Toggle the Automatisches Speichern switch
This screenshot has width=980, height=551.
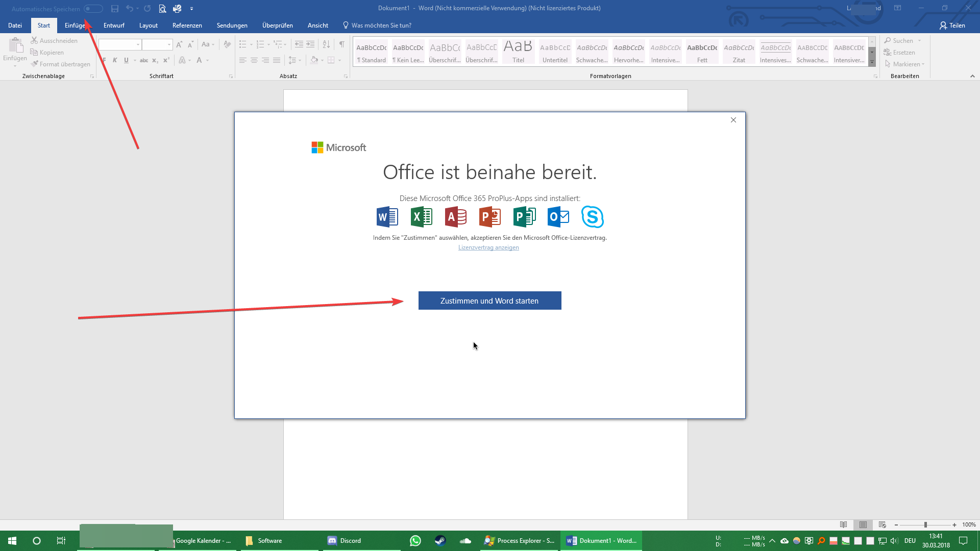(x=93, y=9)
